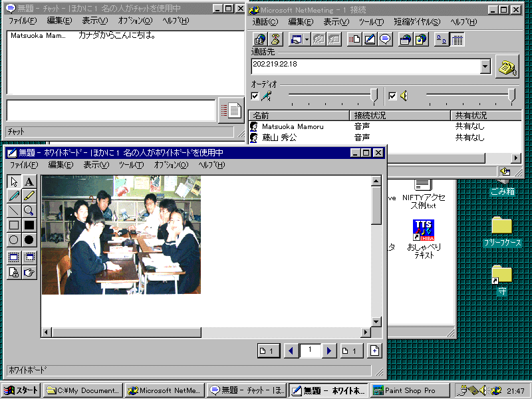Open NetMeeting 通話(C) menu
This screenshot has height=399, width=532.
click(265, 22)
